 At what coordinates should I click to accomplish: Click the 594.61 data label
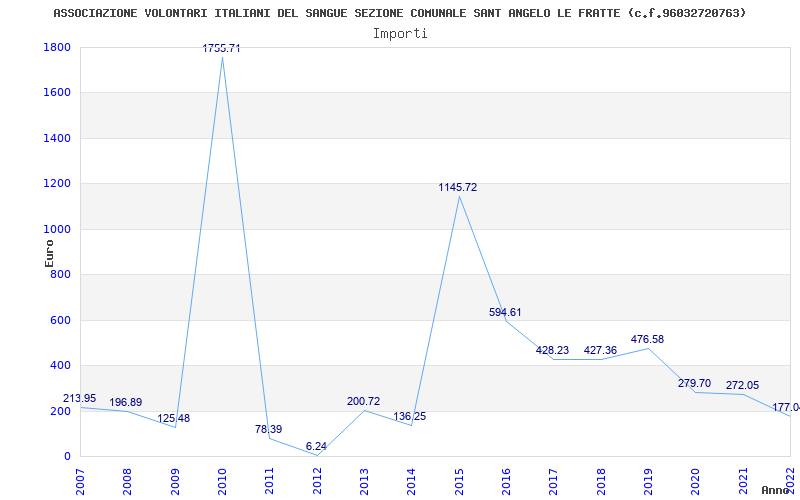pos(505,312)
